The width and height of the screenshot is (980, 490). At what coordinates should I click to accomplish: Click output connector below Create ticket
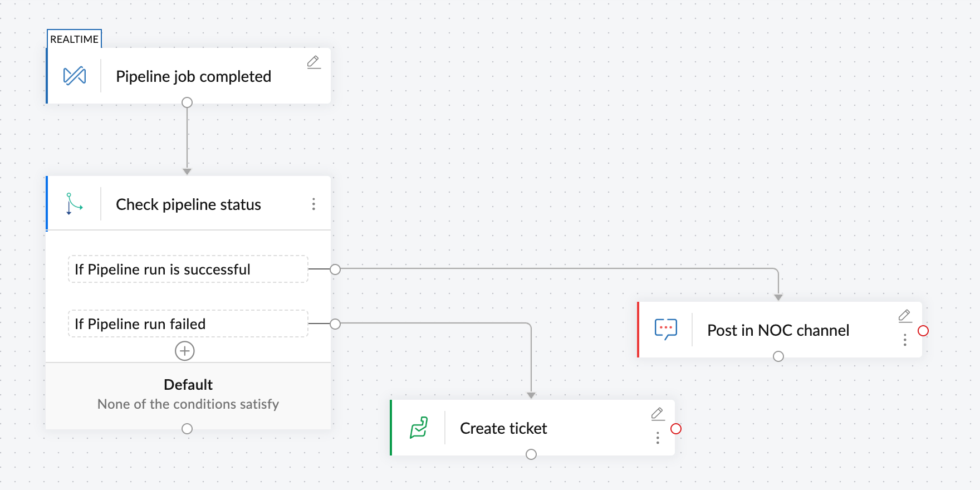[x=531, y=454]
